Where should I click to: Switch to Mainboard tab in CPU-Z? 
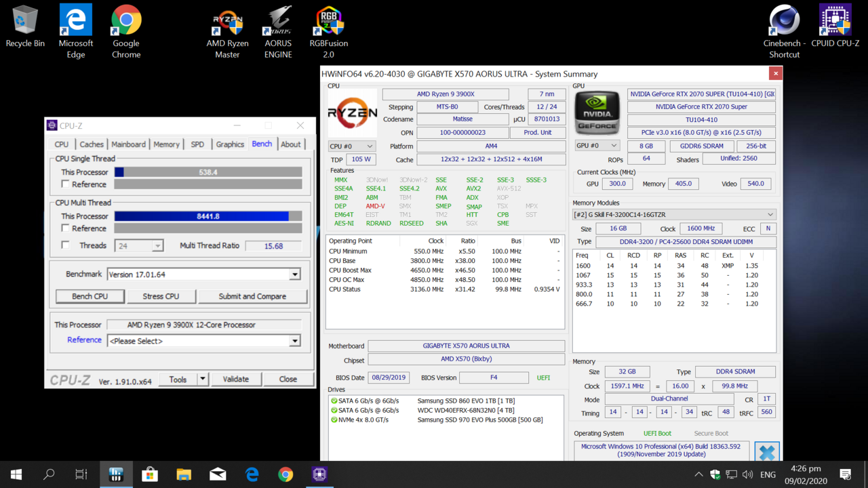[128, 144]
